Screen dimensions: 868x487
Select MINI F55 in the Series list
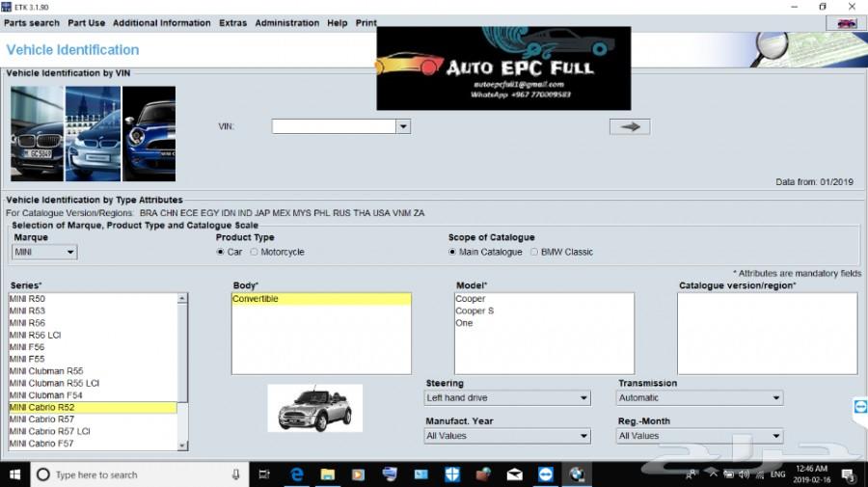[93, 359]
